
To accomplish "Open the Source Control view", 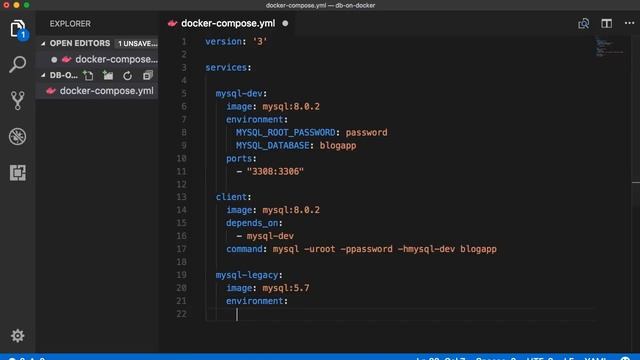I will click(18, 100).
